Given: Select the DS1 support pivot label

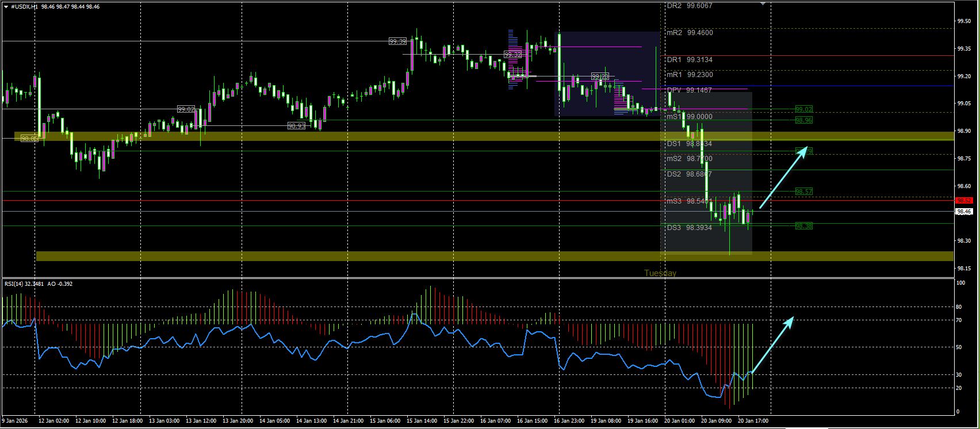Looking at the screenshot, I should pyautogui.click(x=689, y=144).
